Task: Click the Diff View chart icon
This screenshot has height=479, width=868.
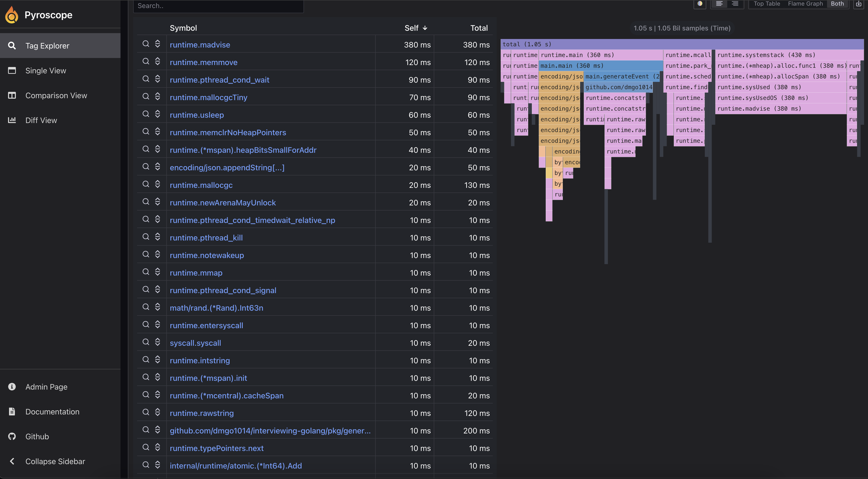Action: (12, 120)
